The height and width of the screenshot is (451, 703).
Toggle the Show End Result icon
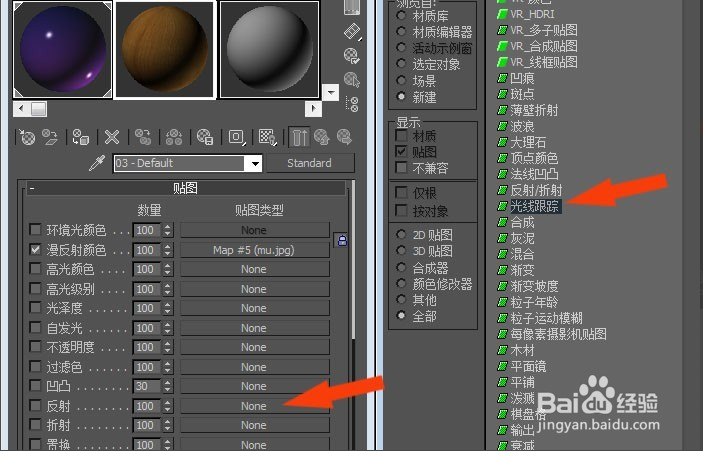pyautogui.click(x=299, y=137)
